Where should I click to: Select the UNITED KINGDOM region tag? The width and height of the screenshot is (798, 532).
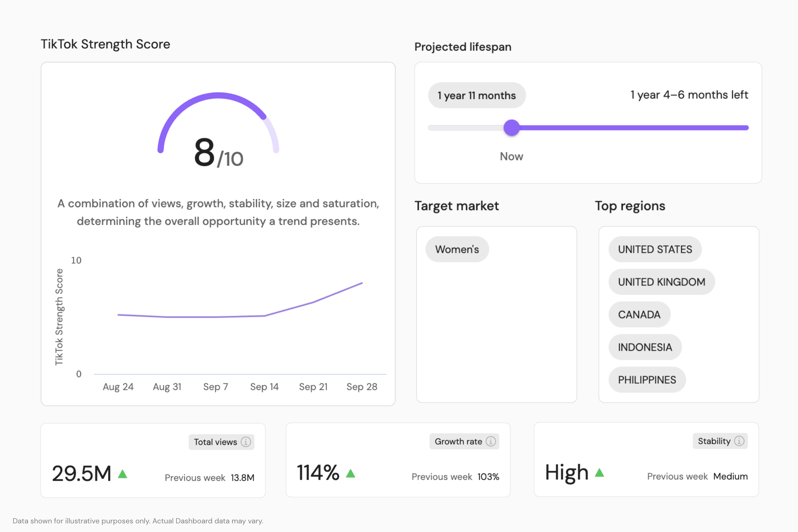tap(661, 282)
